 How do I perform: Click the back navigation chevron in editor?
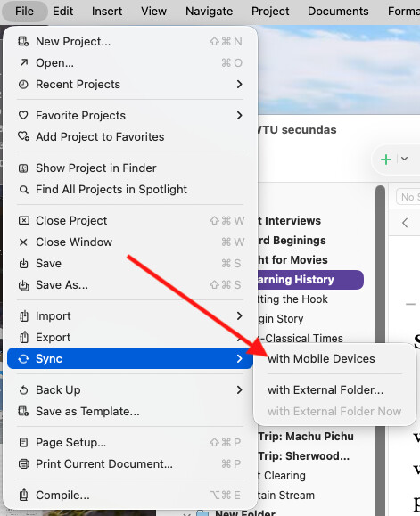click(x=405, y=223)
